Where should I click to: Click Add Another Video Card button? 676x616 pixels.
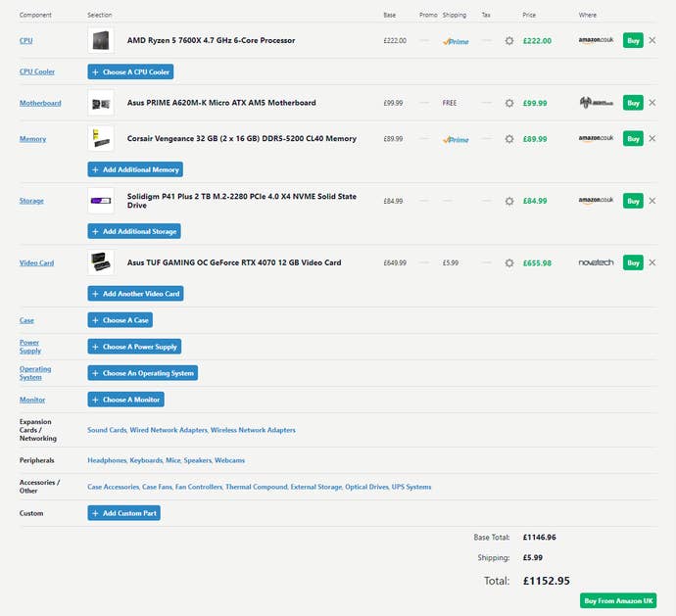136,294
